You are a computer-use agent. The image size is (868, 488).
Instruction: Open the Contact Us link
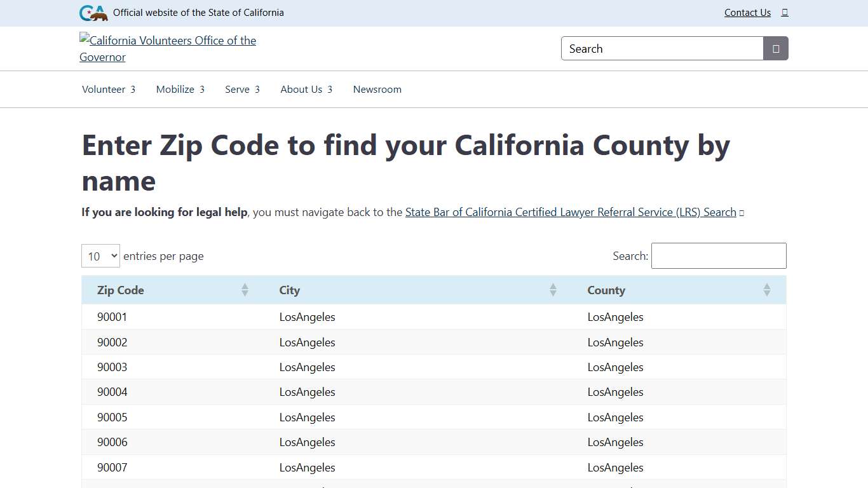coord(747,13)
